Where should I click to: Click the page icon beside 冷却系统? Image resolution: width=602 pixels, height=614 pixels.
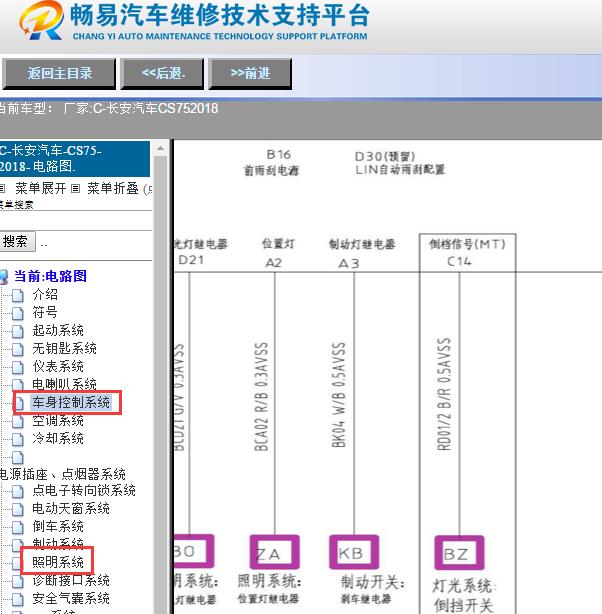click(18, 439)
